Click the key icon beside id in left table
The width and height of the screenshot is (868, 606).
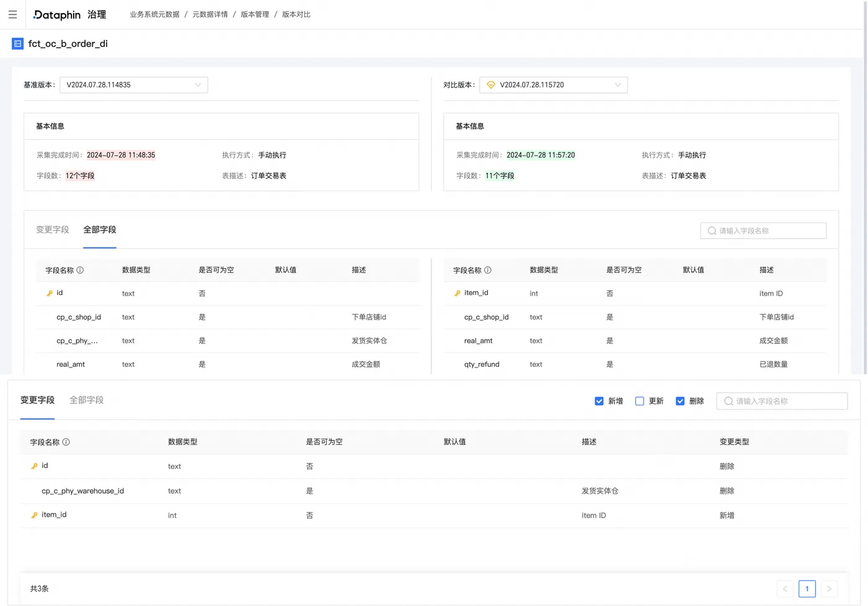[x=50, y=293]
